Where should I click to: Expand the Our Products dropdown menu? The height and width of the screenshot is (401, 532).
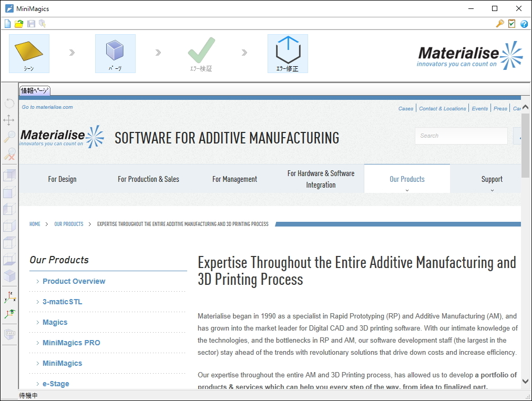407,179
